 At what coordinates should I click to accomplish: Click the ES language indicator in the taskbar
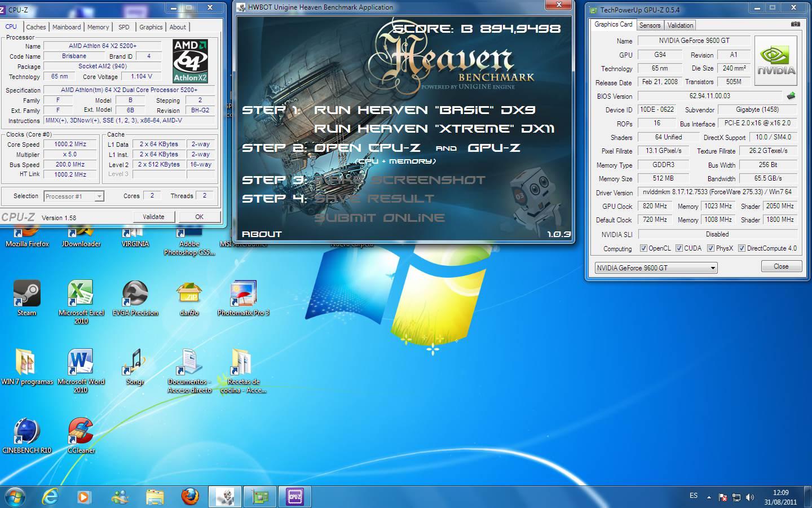694,496
